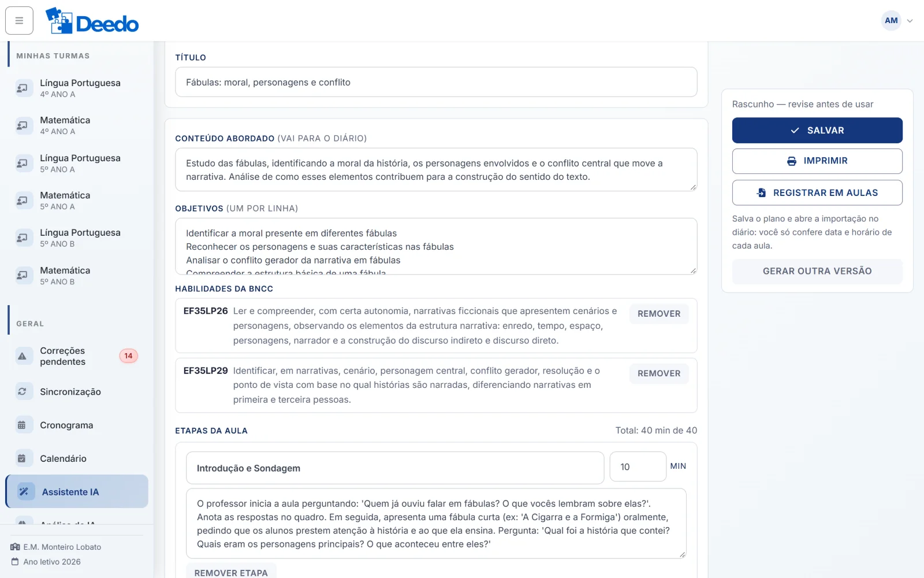This screenshot has height=578, width=924.
Task: Click 'Rascunho — revise antes de usar' text
Action: pyautogui.click(x=803, y=104)
